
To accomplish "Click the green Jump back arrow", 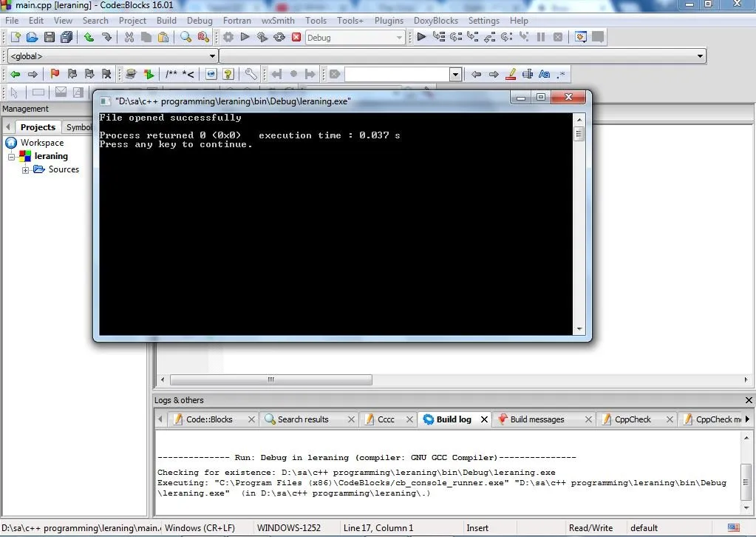I will point(15,74).
